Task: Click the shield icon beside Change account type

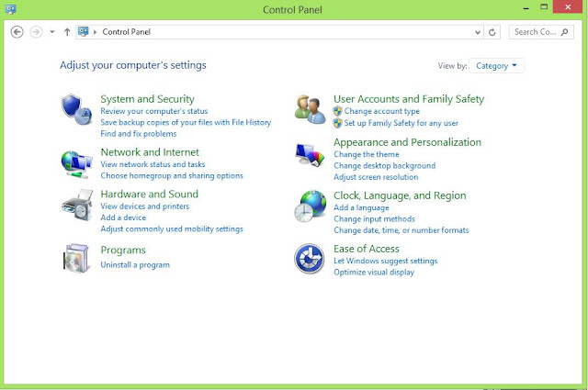Action: click(x=337, y=111)
